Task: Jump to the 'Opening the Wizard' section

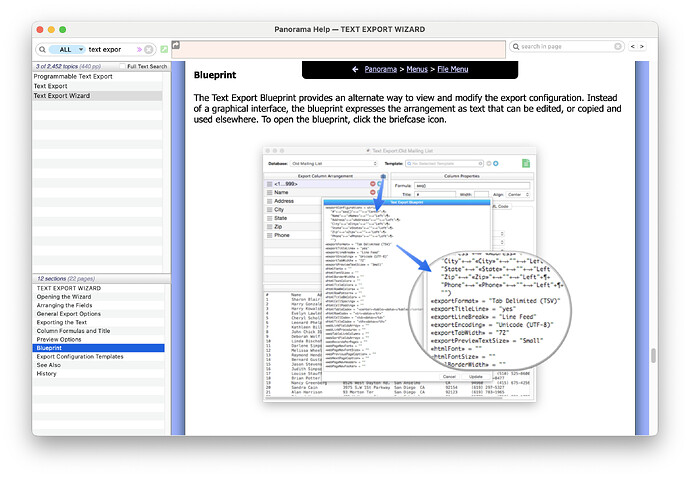Action: click(98, 297)
